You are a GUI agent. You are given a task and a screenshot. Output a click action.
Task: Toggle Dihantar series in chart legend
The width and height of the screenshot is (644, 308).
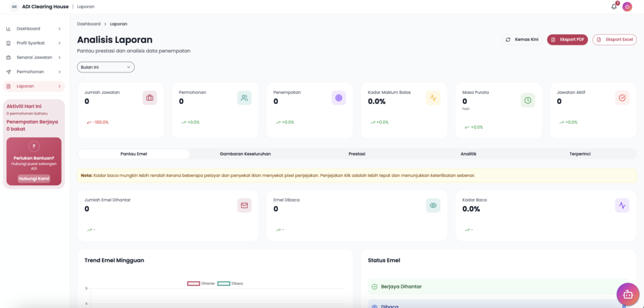click(201, 283)
